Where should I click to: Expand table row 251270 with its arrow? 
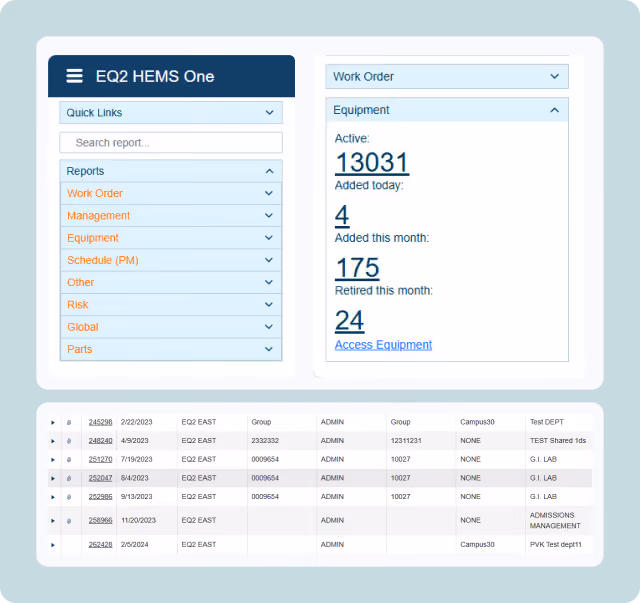53,460
